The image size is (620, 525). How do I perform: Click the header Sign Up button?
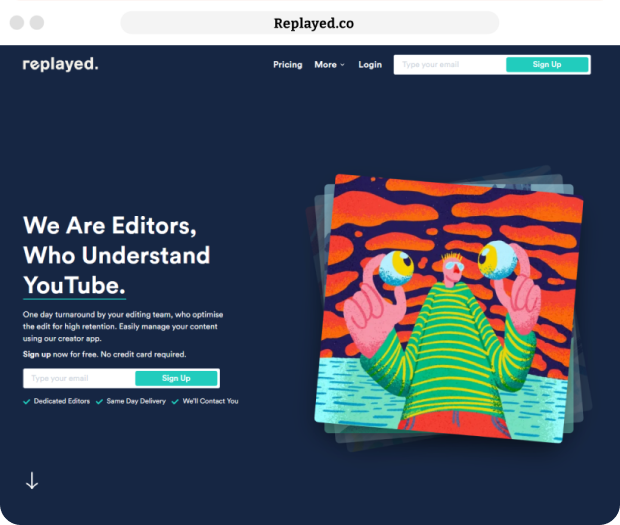[547, 64]
